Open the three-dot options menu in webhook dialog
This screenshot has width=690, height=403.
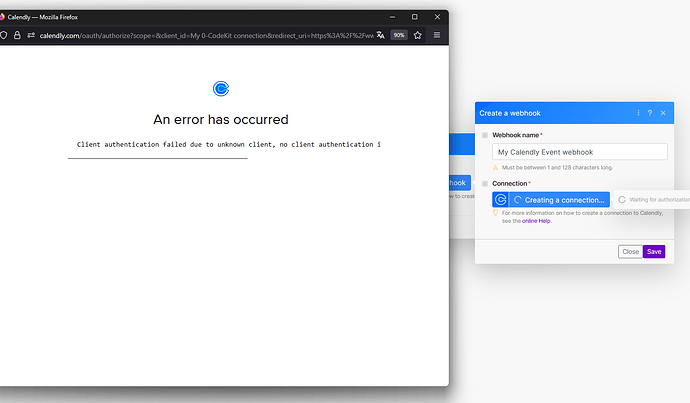coord(638,113)
